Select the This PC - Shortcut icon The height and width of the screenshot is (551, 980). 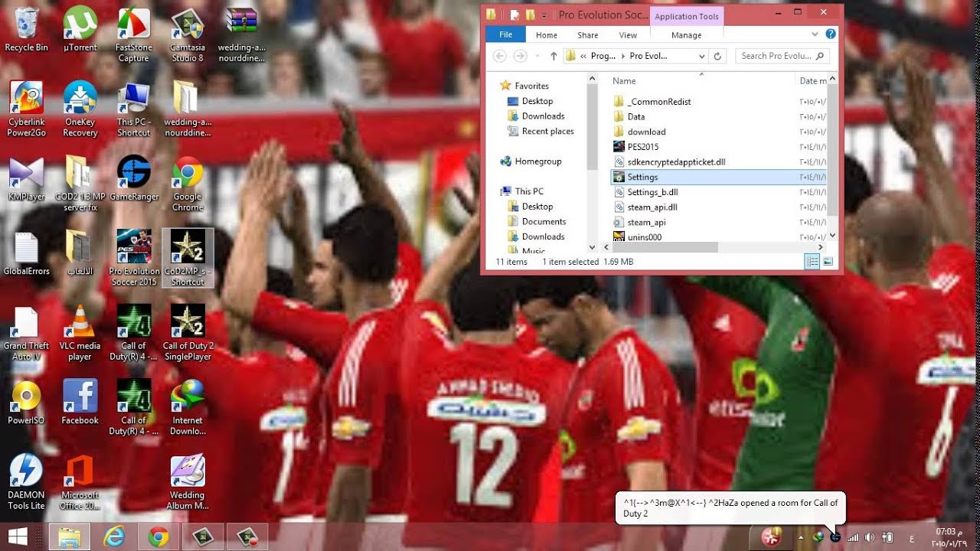coord(133,109)
